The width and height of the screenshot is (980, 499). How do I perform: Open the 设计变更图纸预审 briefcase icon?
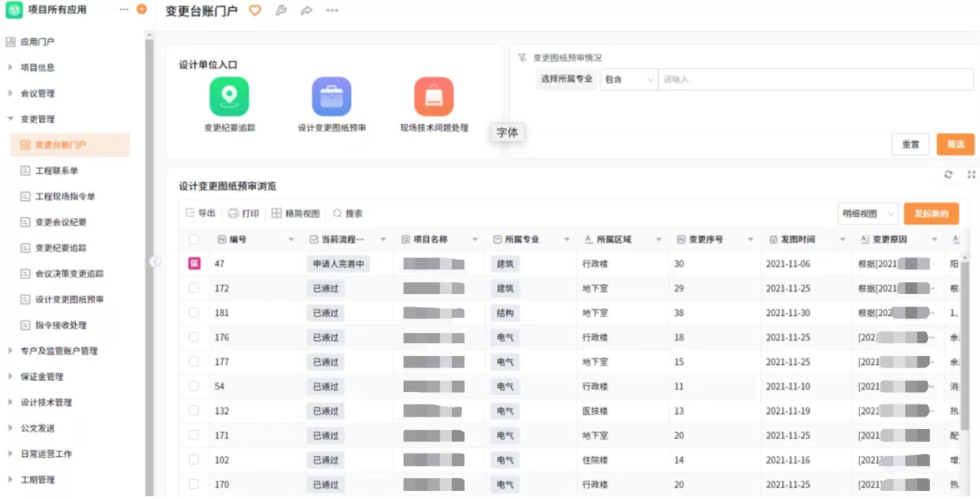pyautogui.click(x=331, y=97)
